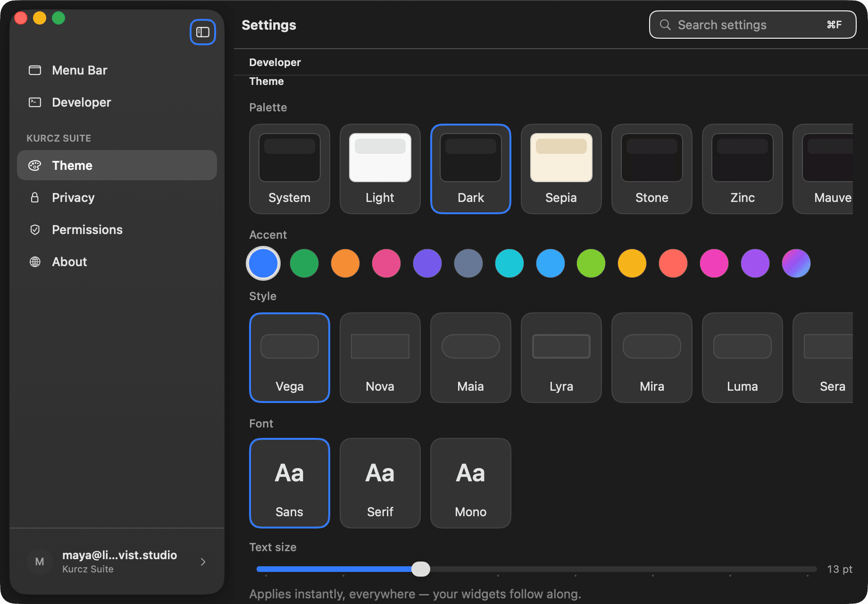
Task: Select the magenta accent color
Action: point(714,263)
